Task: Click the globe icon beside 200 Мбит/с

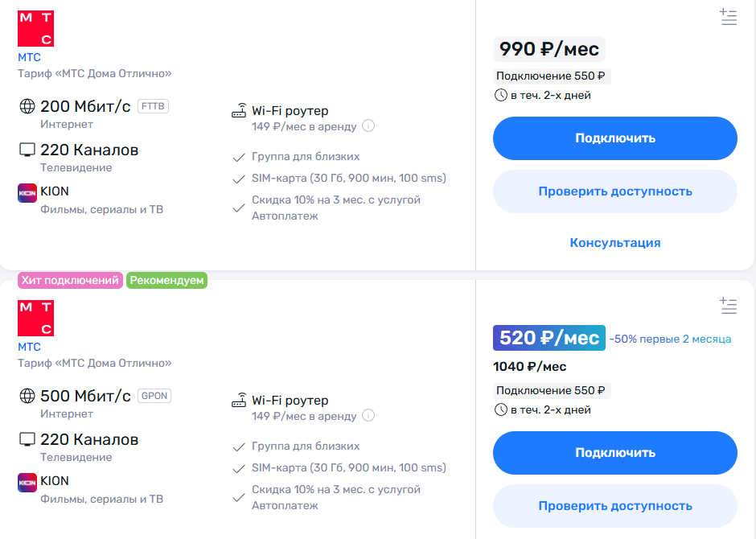Action: click(x=27, y=106)
